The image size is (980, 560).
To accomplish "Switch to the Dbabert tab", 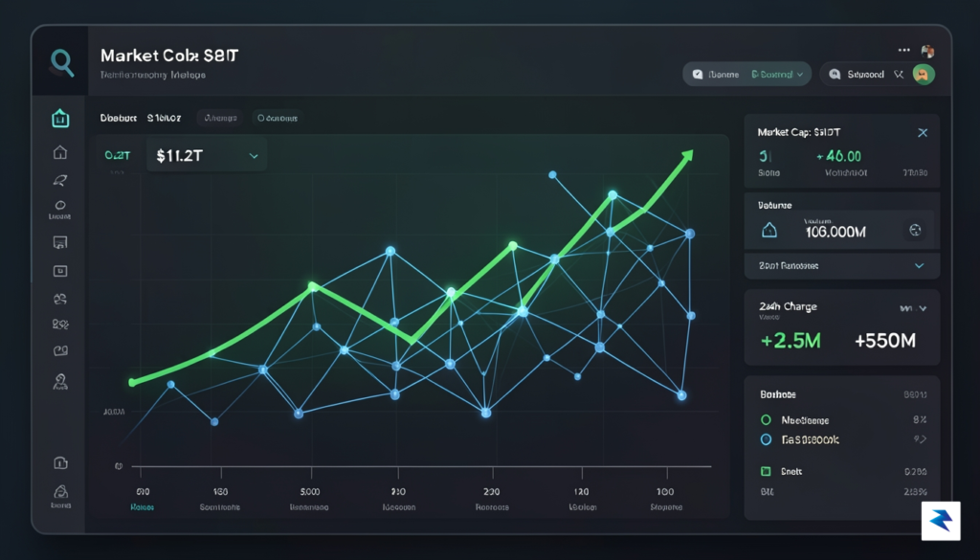I will coord(118,118).
